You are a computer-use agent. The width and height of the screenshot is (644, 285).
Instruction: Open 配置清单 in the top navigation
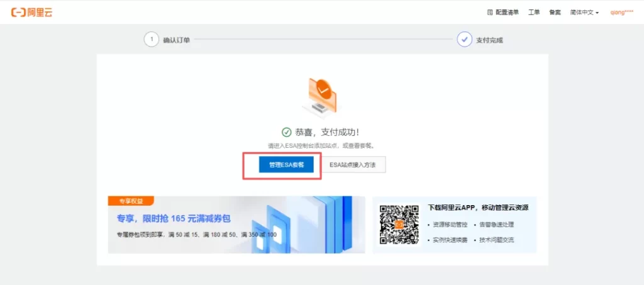click(x=507, y=12)
